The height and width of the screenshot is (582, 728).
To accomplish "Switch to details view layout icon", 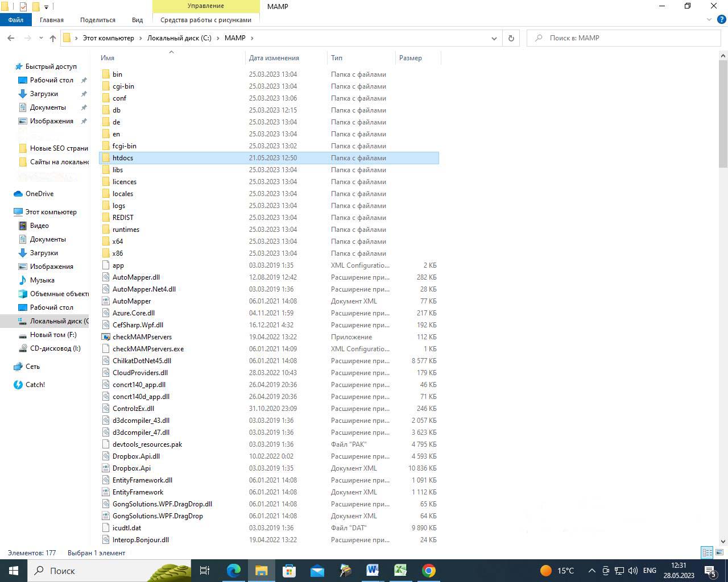I will pyautogui.click(x=707, y=552).
